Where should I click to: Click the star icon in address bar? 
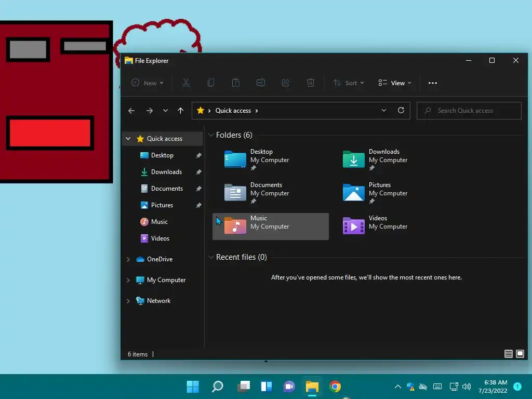point(201,110)
